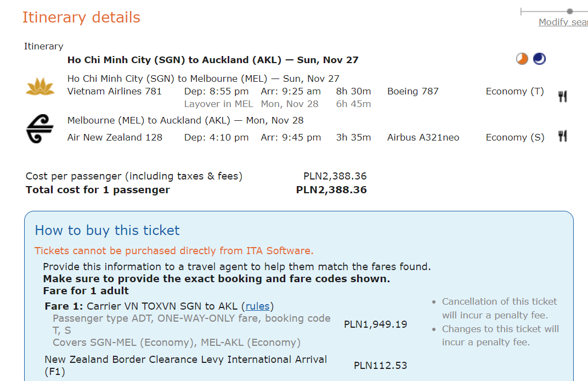The image size is (588, 381).
Task: Click the Air New Zealand koru logo
Action: coord(39,129)
